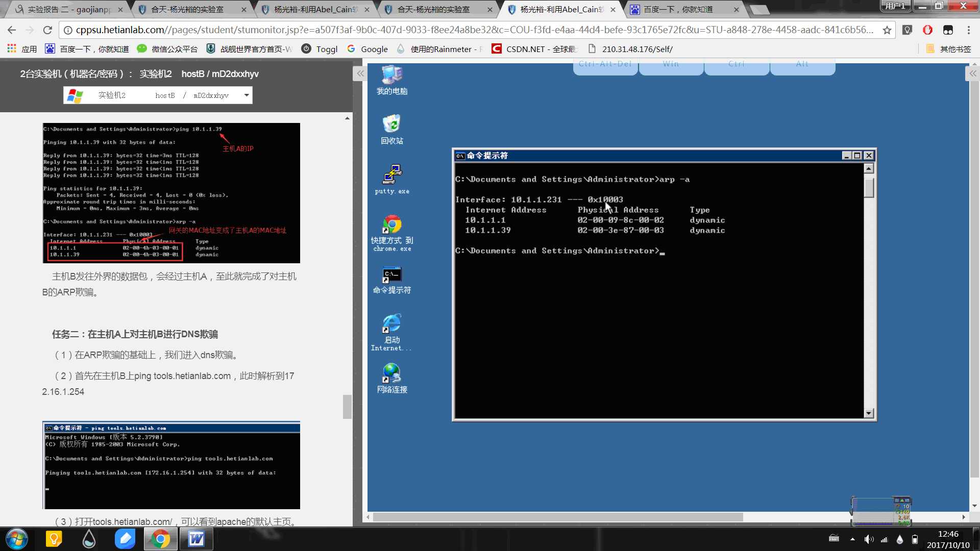Screen dimensions: 980x551
Task: Click the command prompt scroll down arrow
Action: pos(869,413)
